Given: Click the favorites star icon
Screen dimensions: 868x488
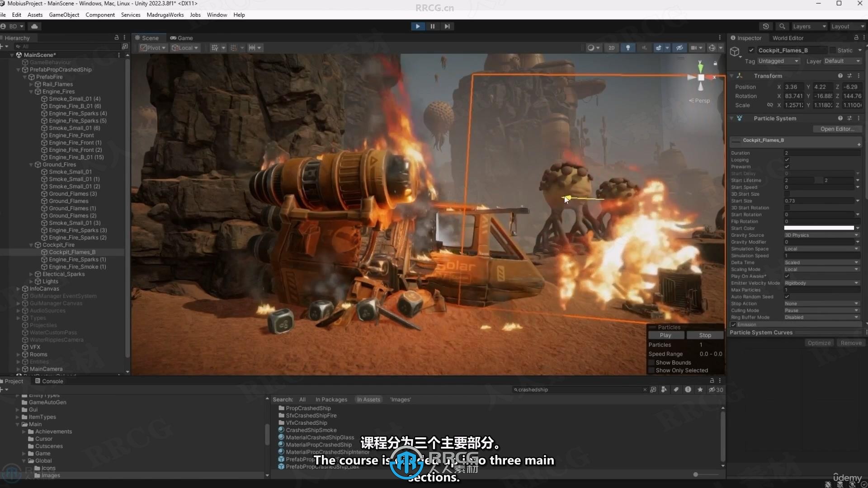Looking at the screenshot, I should [x=700, y=389].
